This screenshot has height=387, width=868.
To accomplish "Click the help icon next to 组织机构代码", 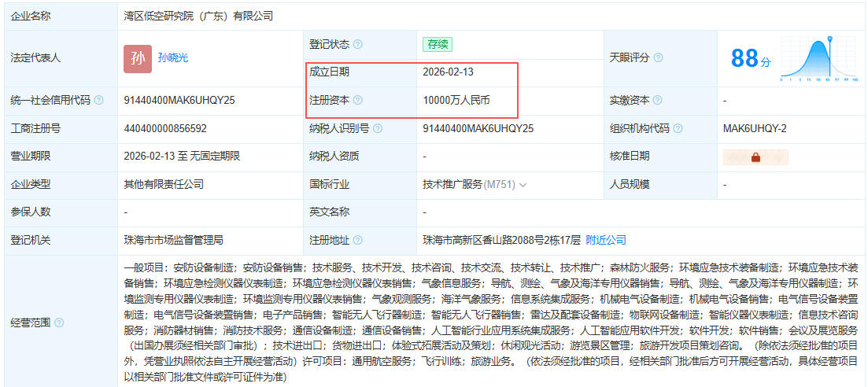I will pyautogui.click(x=678, y=128).
